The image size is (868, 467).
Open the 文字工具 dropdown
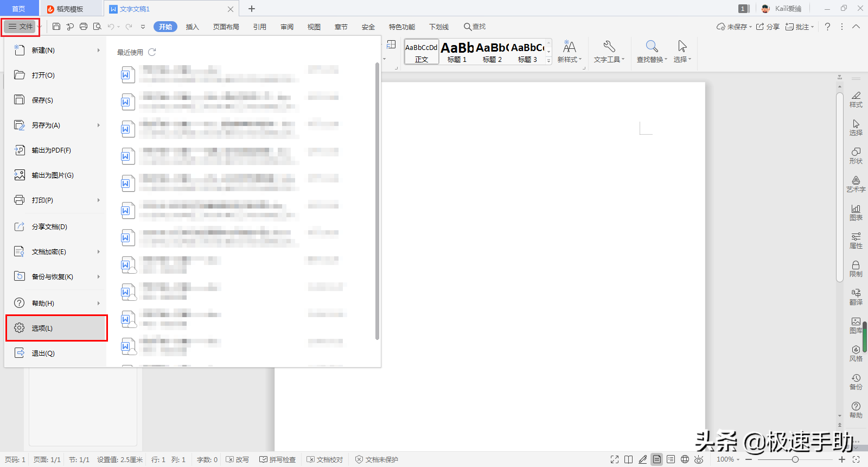[609, 52]
